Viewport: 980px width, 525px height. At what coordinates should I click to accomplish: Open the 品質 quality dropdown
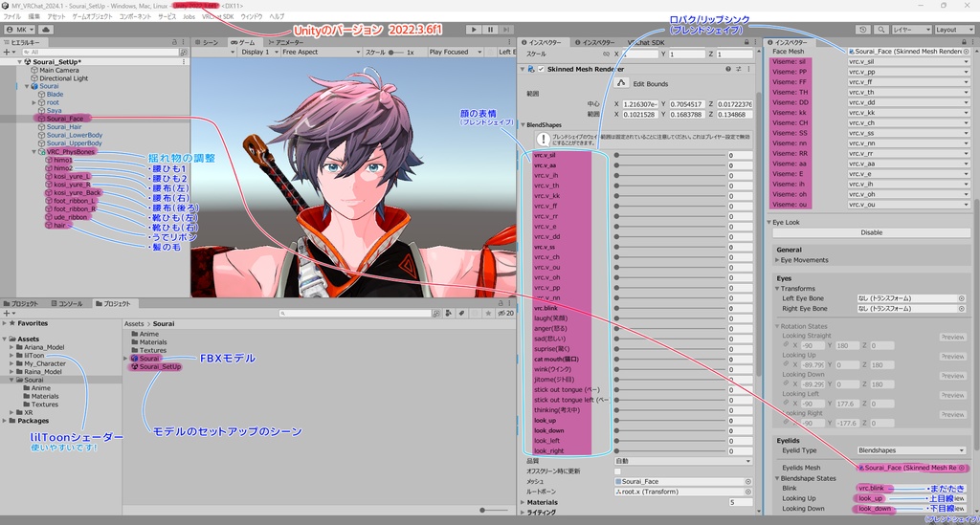click(x=683, y=461)
